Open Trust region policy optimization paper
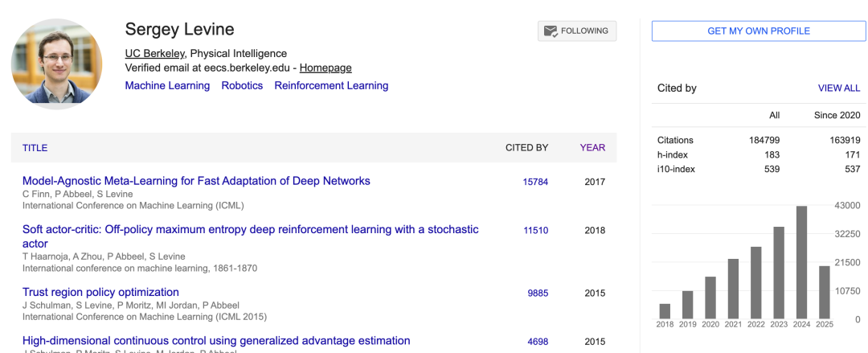868x353 pixels. (x=100, y=292)
